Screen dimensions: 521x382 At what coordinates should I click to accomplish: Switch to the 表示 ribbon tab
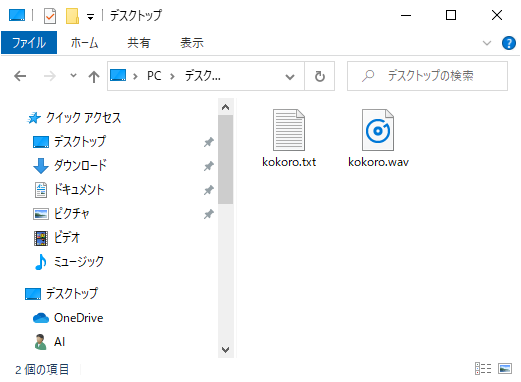pyautogui.click(x=192, y=43)
